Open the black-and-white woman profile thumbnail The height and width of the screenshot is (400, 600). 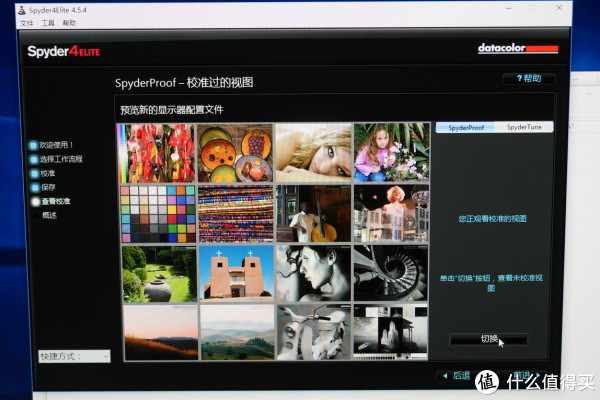pos(313,273)
